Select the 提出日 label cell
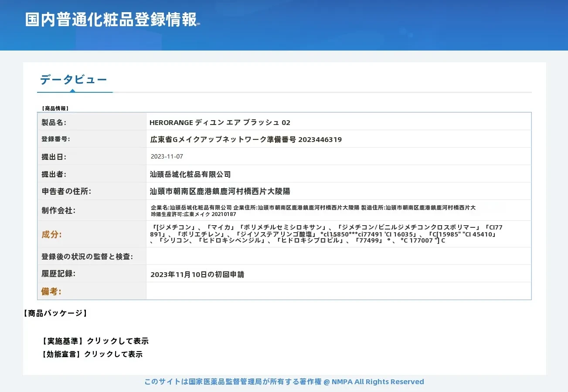 [x=92, y=156]
